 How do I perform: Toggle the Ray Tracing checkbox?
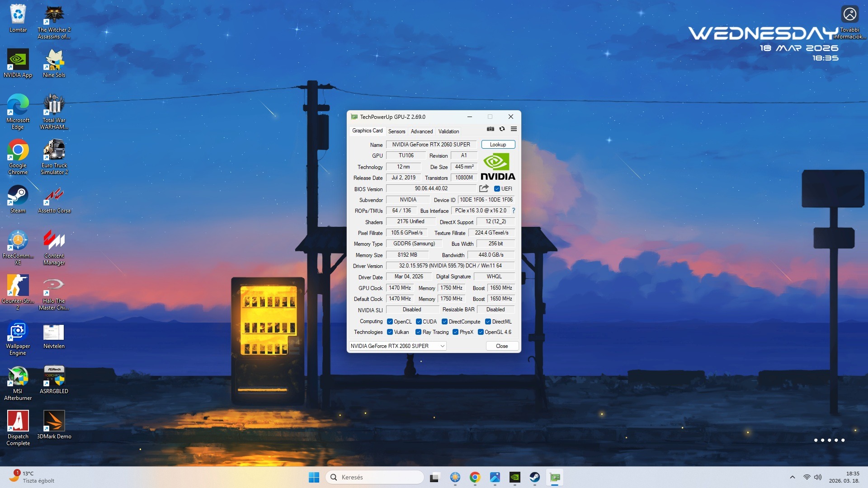pyautogui.click(x=418, y=332)
